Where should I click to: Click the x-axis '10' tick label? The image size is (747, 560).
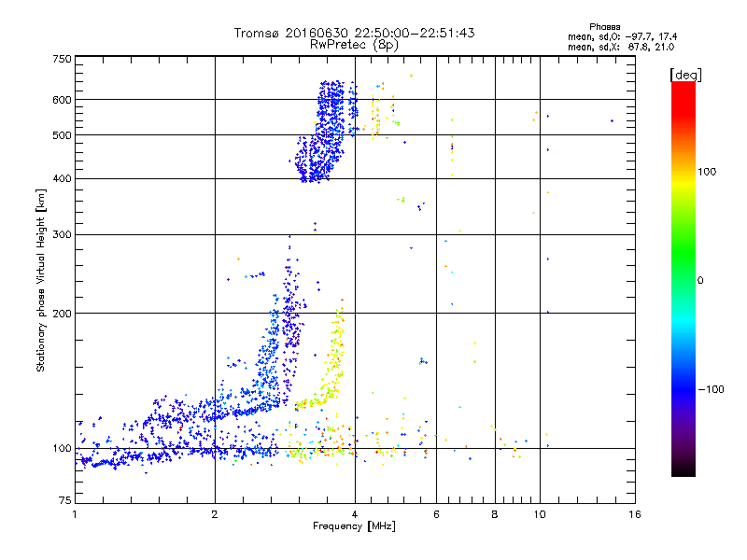point(540,514)
